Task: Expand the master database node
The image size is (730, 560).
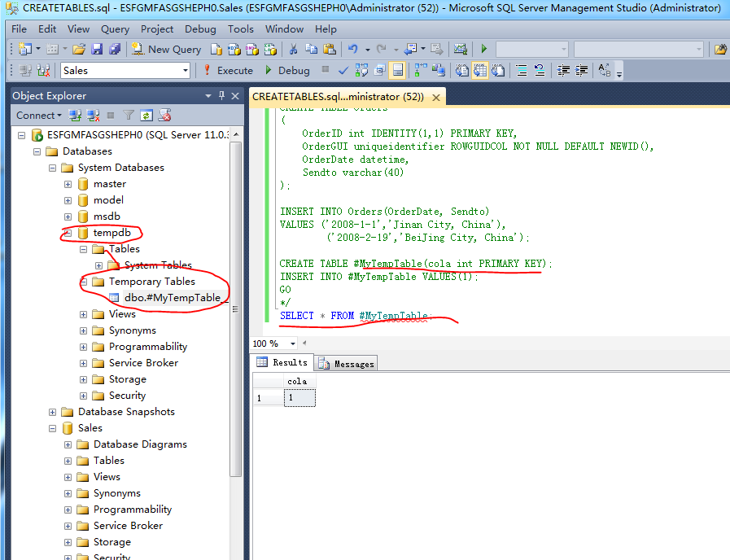Action: pos(68,184)
